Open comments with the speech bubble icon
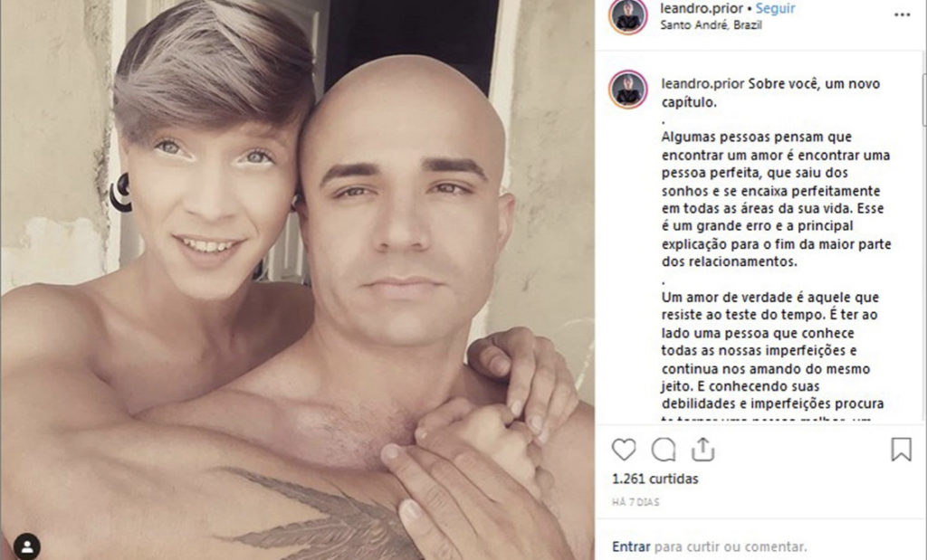The height and width of the screenshot is (560, 927). coord(664,451)
